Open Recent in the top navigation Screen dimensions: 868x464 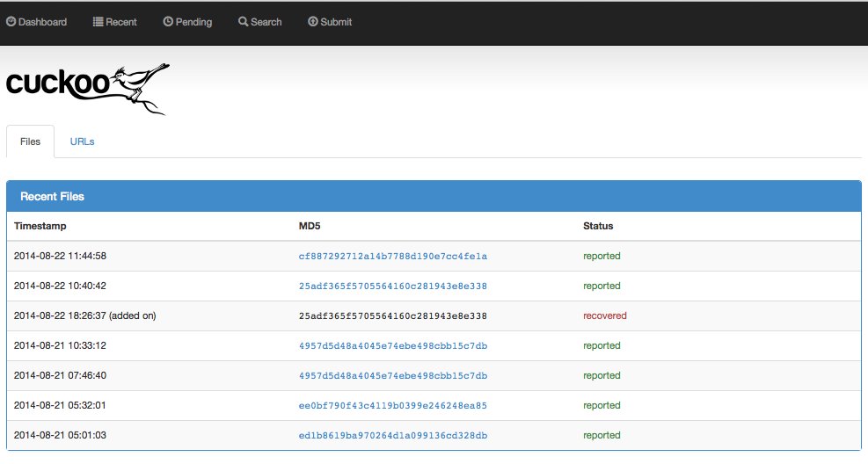click(x=114, y=22)
